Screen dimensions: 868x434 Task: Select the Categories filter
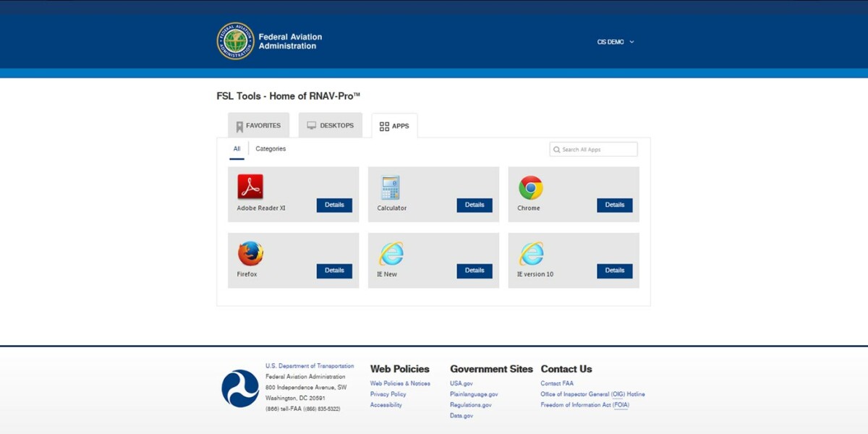[x=271, y=149]
